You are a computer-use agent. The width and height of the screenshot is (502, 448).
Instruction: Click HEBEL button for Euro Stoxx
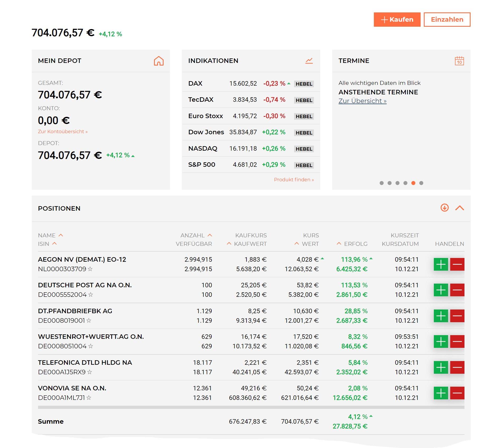pyautogui.click(x=304, y=116)
